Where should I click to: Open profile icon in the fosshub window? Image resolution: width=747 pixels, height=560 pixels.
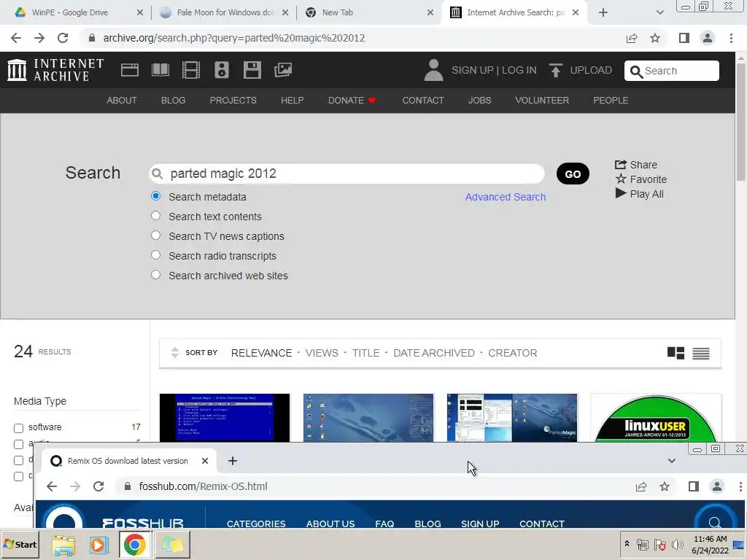717,486
